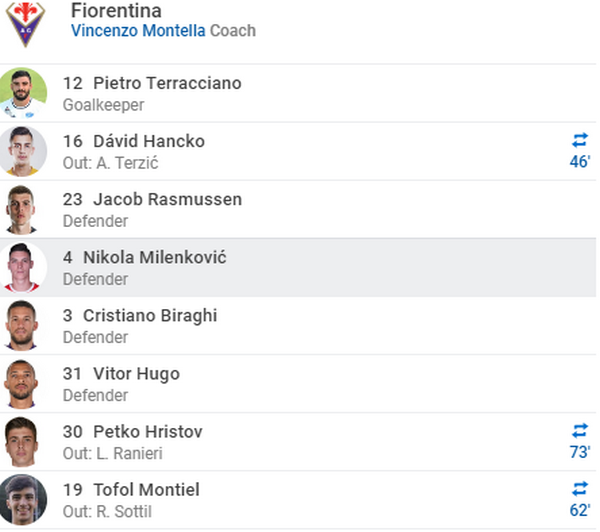
Task: Open Vitor Hugo's player photo
Action: [x=23, y=383]
